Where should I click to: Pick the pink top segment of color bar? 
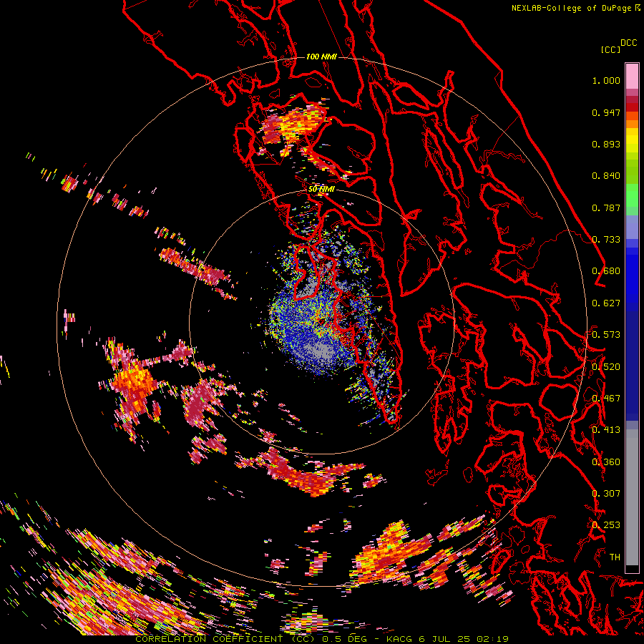point(632,76)
